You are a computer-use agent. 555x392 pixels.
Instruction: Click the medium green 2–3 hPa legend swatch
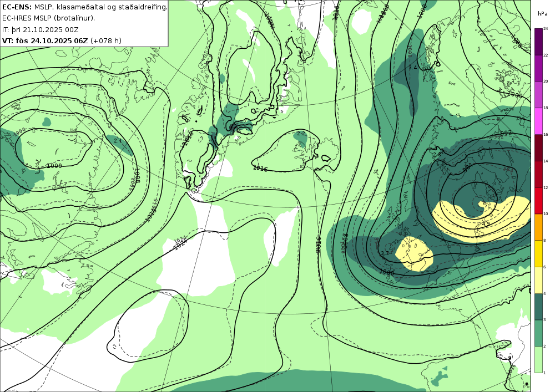[x=538, y=333]
